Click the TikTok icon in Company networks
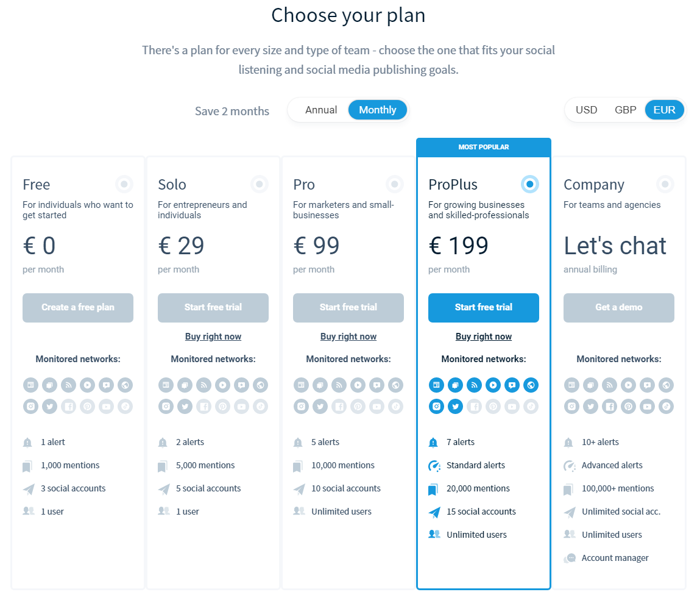This screenshot has height=603, width=700. pos(666,407)
